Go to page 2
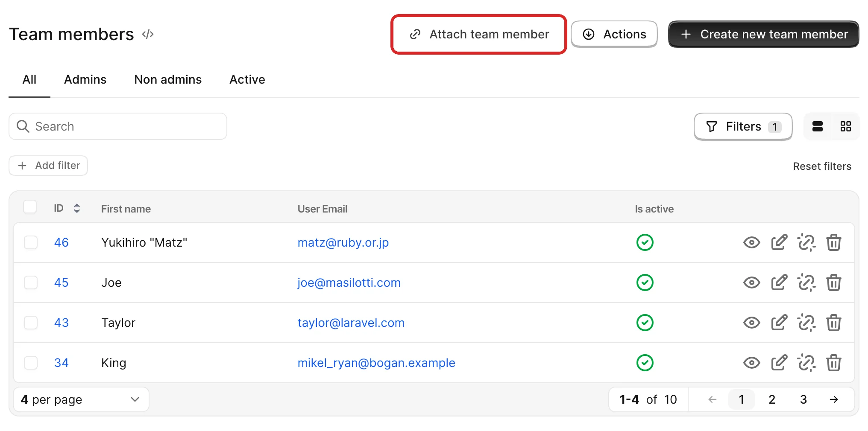The width and height of the screenshot is (868, 431). click(x=772, y=399)
